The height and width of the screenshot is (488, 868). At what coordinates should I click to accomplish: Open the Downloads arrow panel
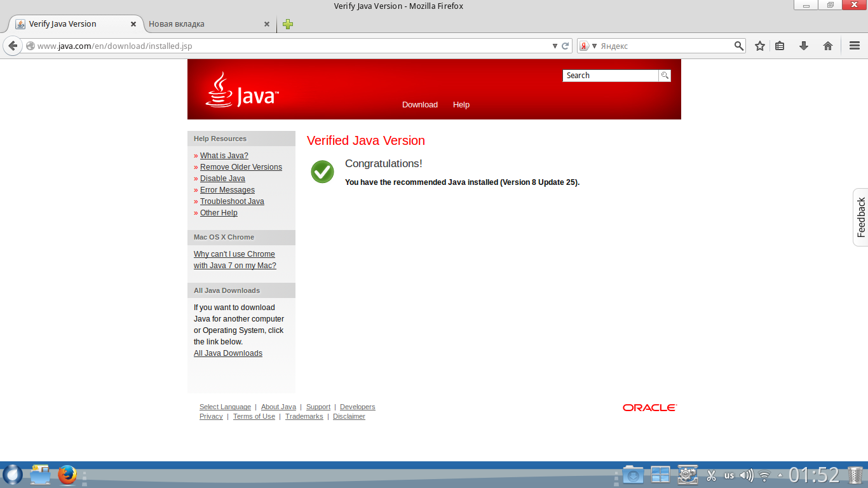click(804, 46)
